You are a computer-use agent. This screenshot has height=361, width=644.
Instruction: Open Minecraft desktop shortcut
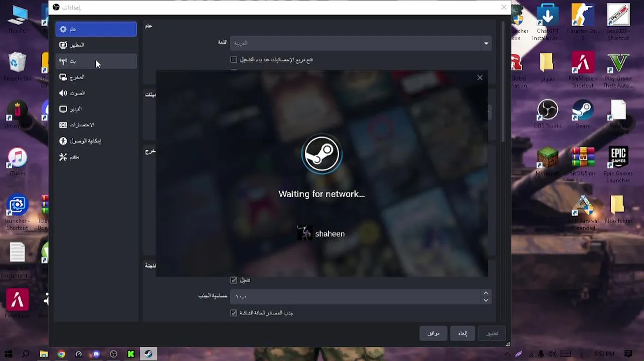click(548, 161)
